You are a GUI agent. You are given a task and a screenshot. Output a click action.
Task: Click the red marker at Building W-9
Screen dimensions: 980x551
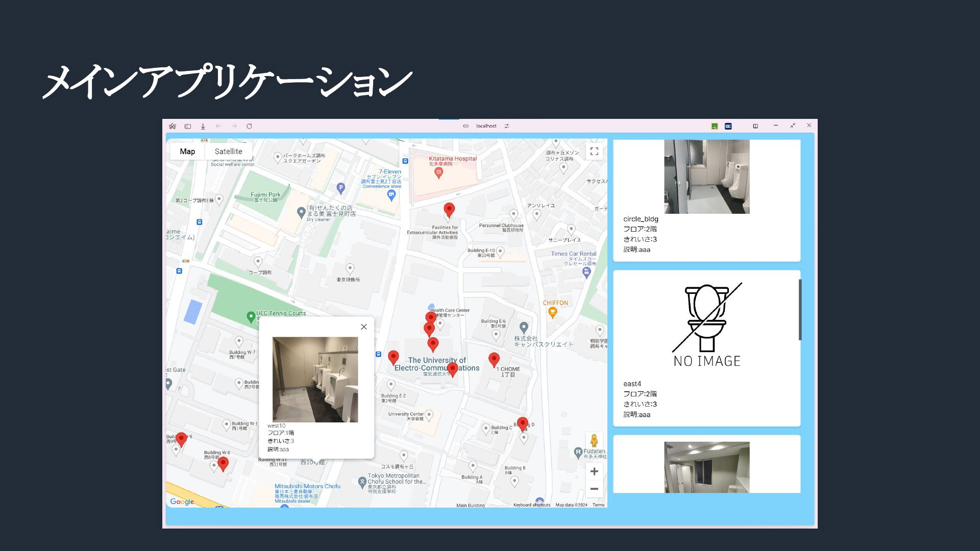pos(181,439)
